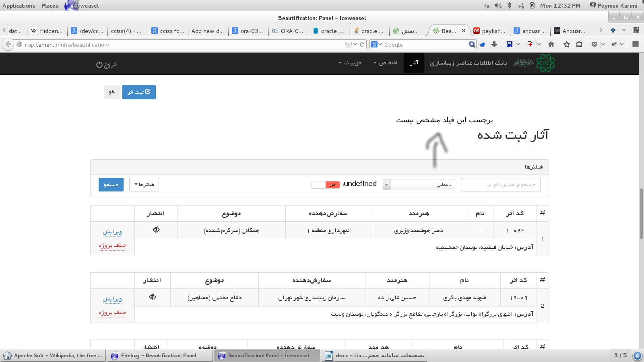Click the Pocket icon in toolbar

pos(594,45)
